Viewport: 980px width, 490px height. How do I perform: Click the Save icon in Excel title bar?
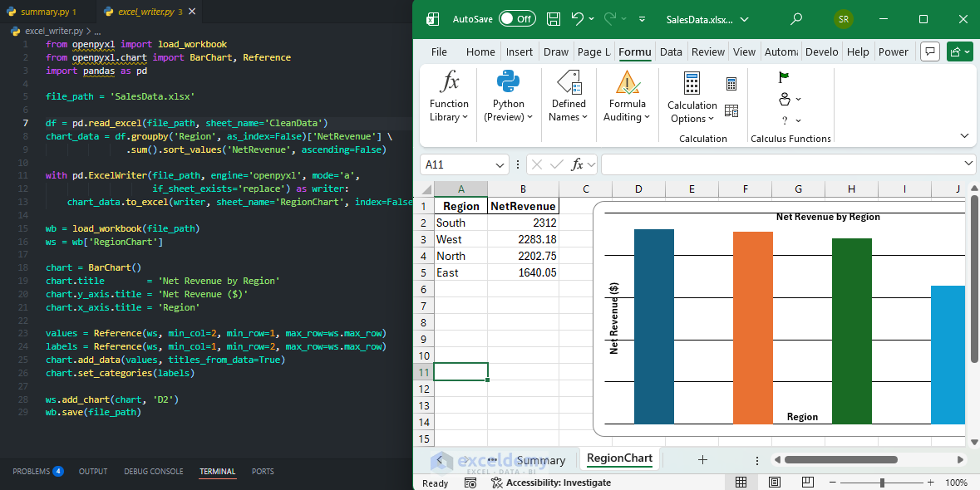click(553, 19)
